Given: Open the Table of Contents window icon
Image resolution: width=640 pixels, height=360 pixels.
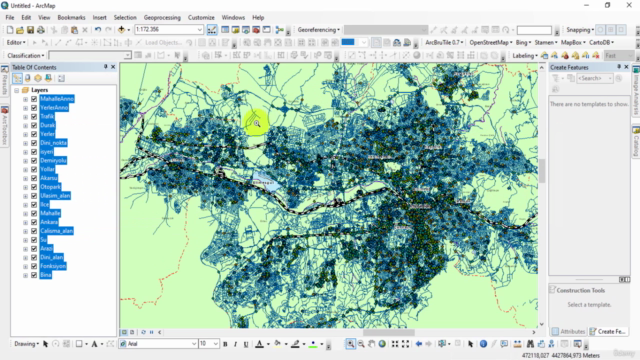Looking at the screenshot, I should click(x=225, y=30).
